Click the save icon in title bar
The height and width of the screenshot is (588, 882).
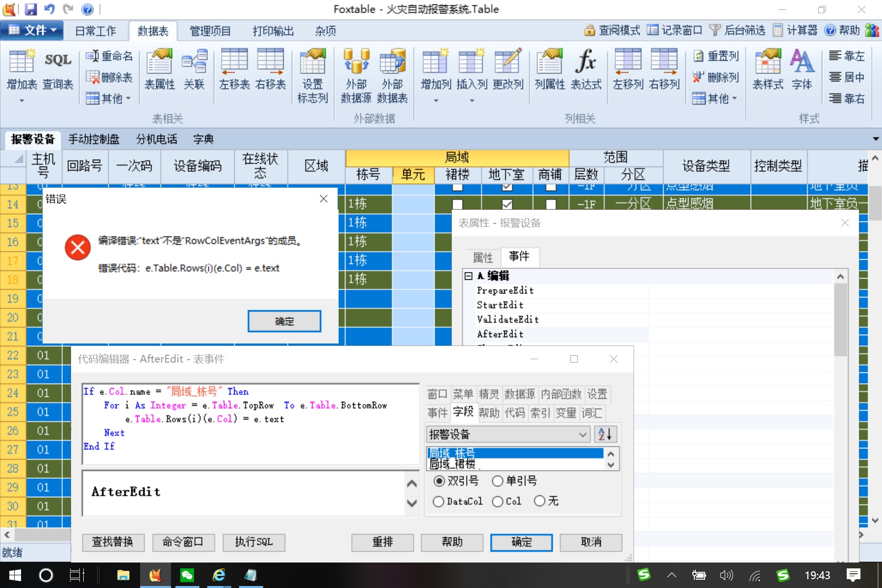click(31, 9)
